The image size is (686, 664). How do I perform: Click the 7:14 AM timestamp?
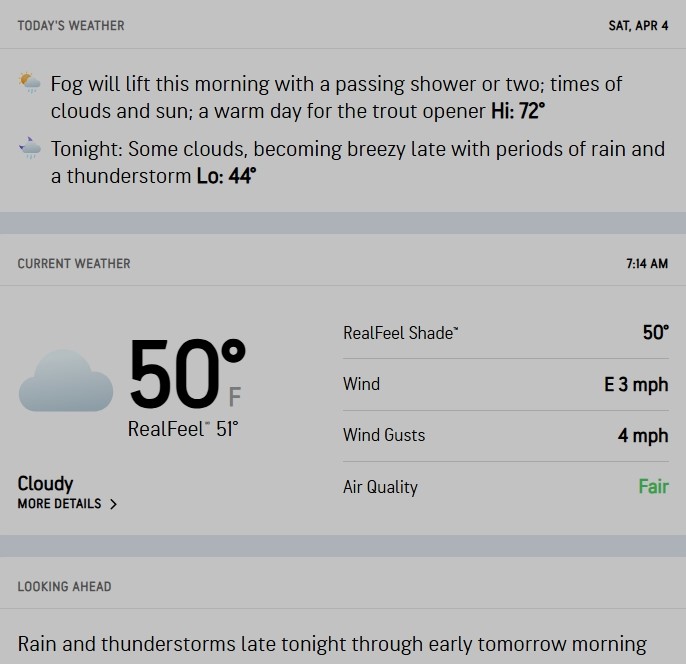coord(646,264)
